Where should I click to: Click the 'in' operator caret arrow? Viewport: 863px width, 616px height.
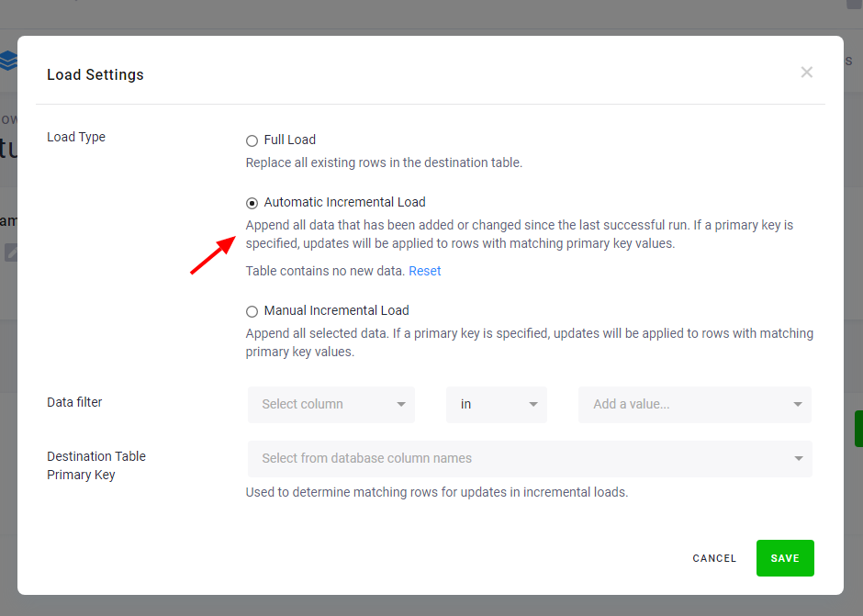click(x=532, y=404)
